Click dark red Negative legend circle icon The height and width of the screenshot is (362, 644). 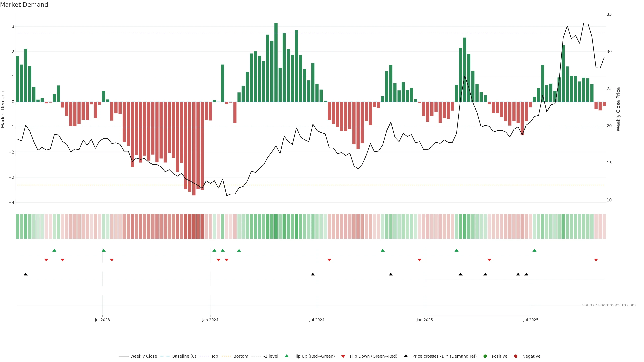tap(516, 356)
